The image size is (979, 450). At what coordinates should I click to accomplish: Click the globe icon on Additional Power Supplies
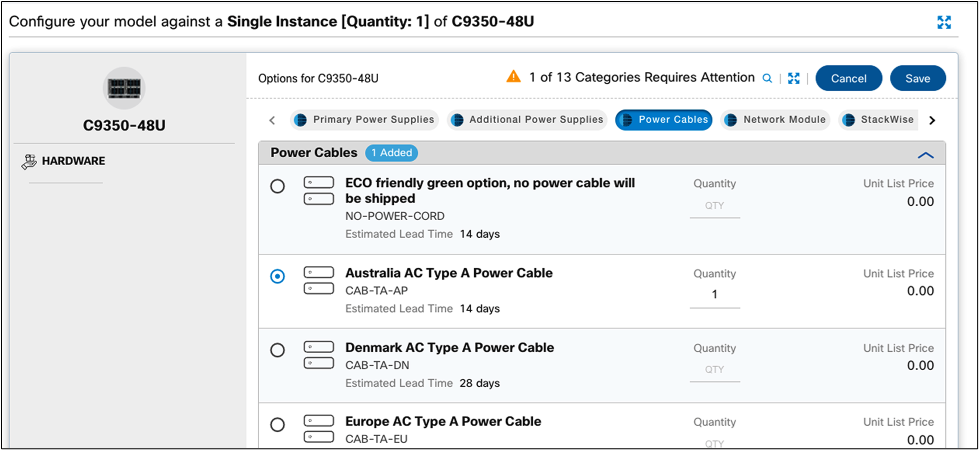457,120
